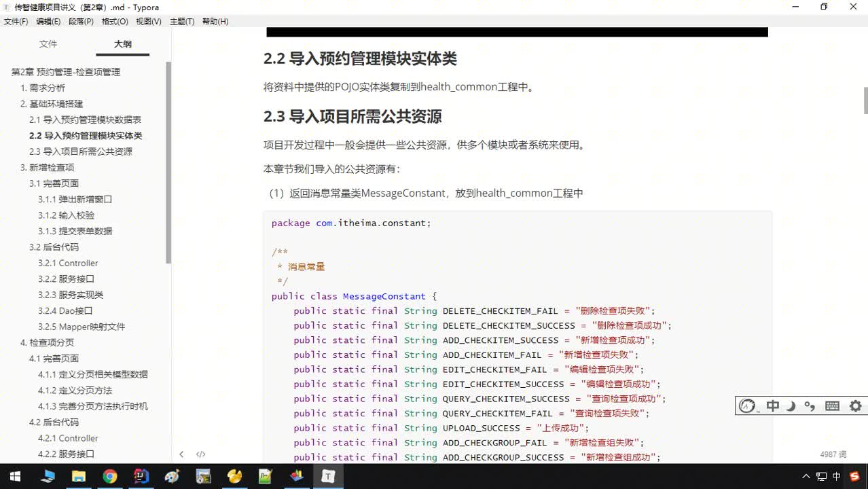Click heading 2.3 导入项目所需公共资源 in document
The image size is (868, 489).
point(352,117)
